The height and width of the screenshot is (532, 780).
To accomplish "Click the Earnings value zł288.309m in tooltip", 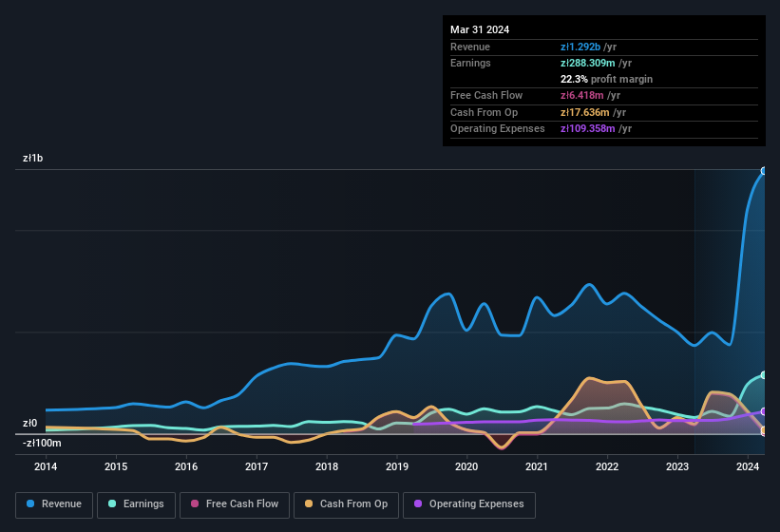I will tap(596, 63).
